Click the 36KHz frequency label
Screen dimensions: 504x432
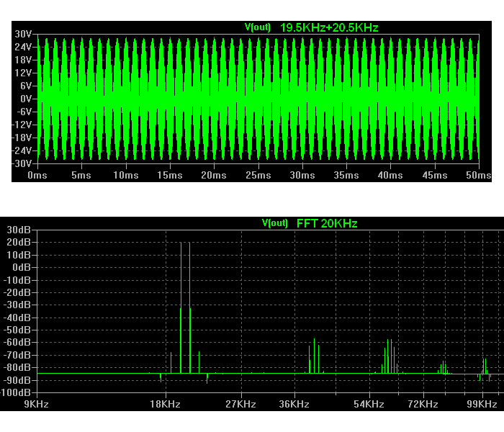(x=294, y=405)
